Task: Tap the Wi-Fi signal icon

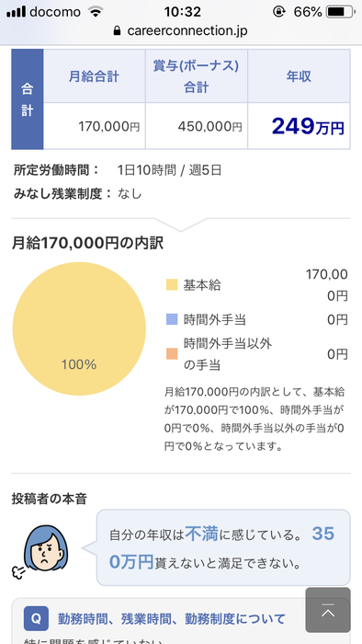Action: (96, 12)
